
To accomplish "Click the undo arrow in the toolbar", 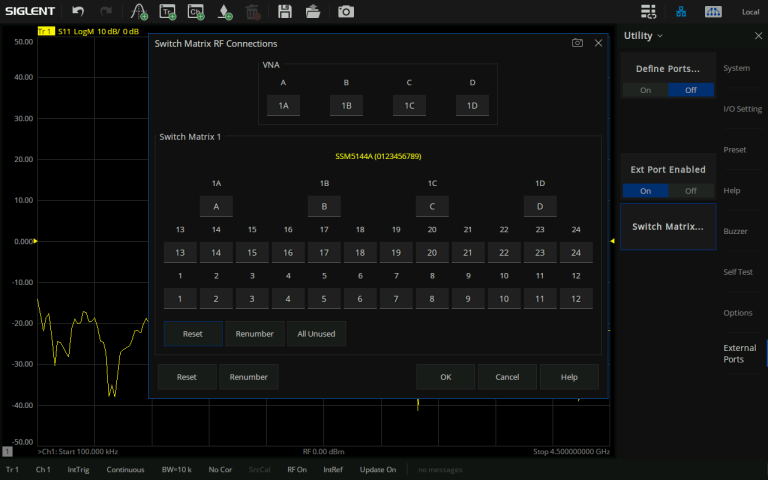I will 78,12.
